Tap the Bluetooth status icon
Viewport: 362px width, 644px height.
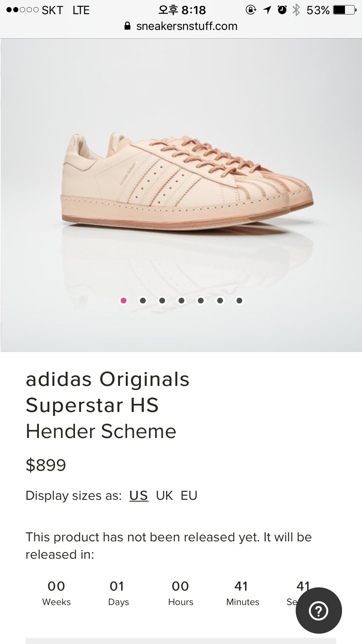[x=296, y=10]
